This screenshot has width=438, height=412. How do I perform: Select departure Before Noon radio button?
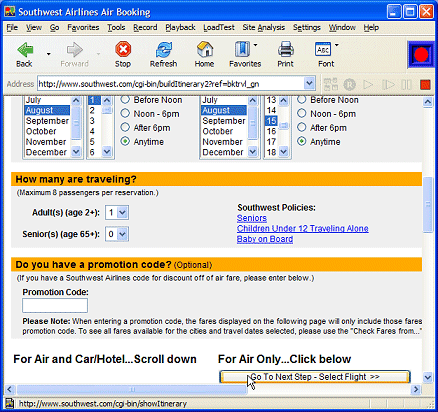tap(125, 99)
